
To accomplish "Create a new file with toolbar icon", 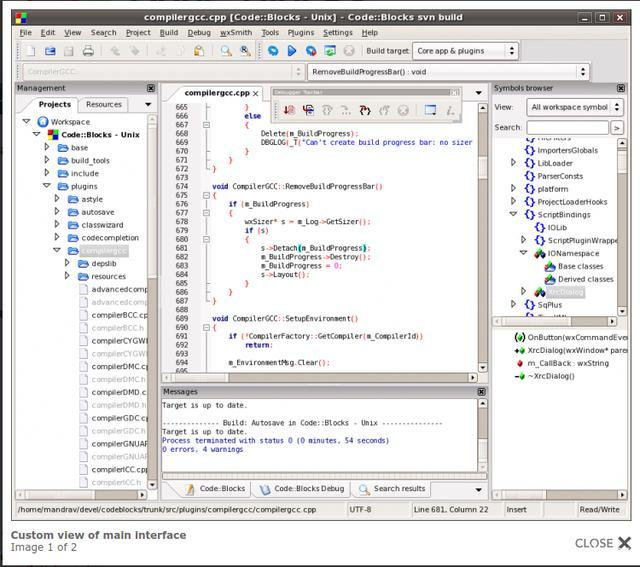I will pyautogui.click(x=31, y=51).
